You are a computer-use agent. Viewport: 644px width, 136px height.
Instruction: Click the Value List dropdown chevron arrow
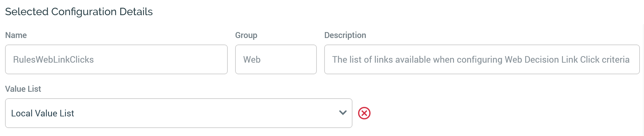343,113
